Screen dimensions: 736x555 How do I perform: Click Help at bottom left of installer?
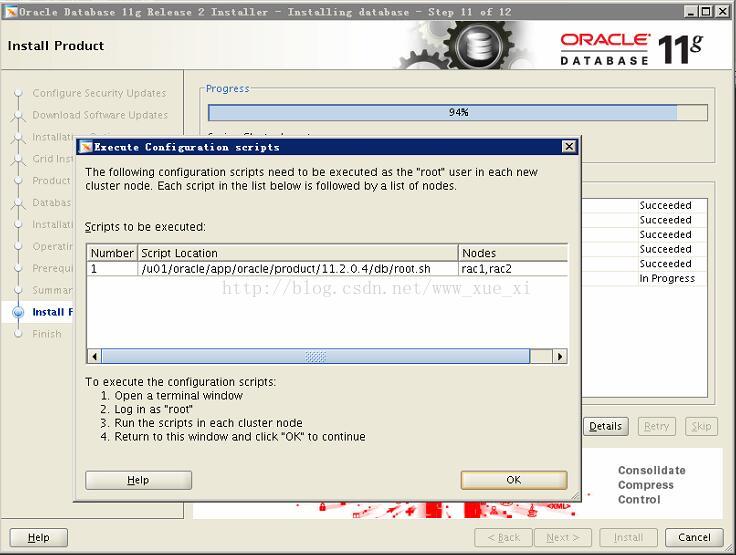[x=38, y=537]
